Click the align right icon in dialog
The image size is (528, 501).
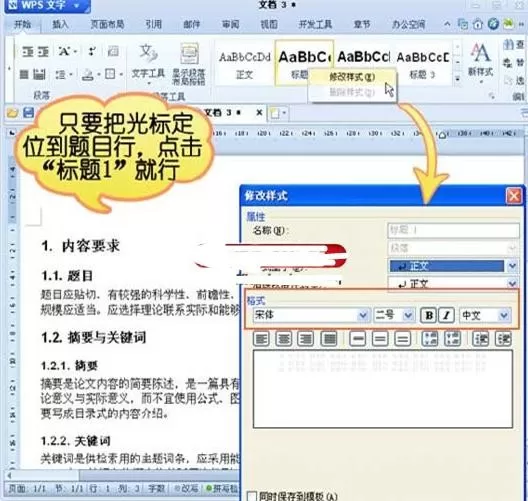point(305,339)
